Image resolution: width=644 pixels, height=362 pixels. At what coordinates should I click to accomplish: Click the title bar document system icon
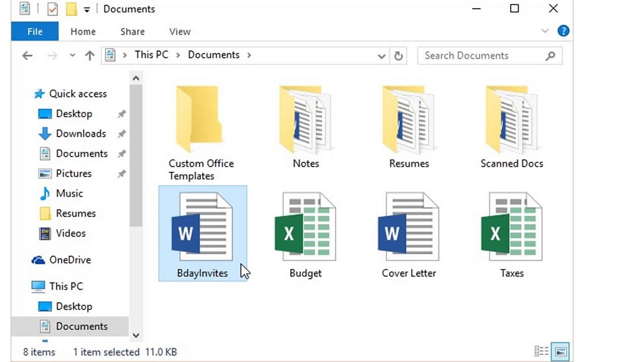(24, 9)
